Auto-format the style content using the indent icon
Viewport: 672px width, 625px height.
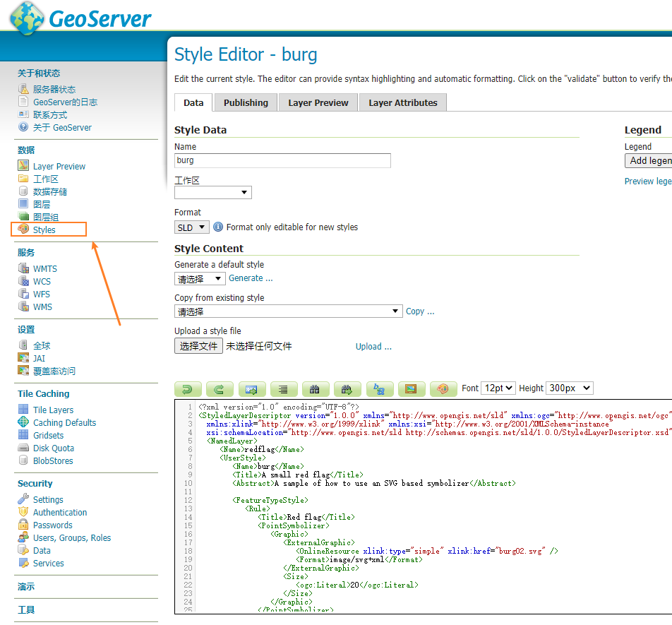(x=284, y=388)
